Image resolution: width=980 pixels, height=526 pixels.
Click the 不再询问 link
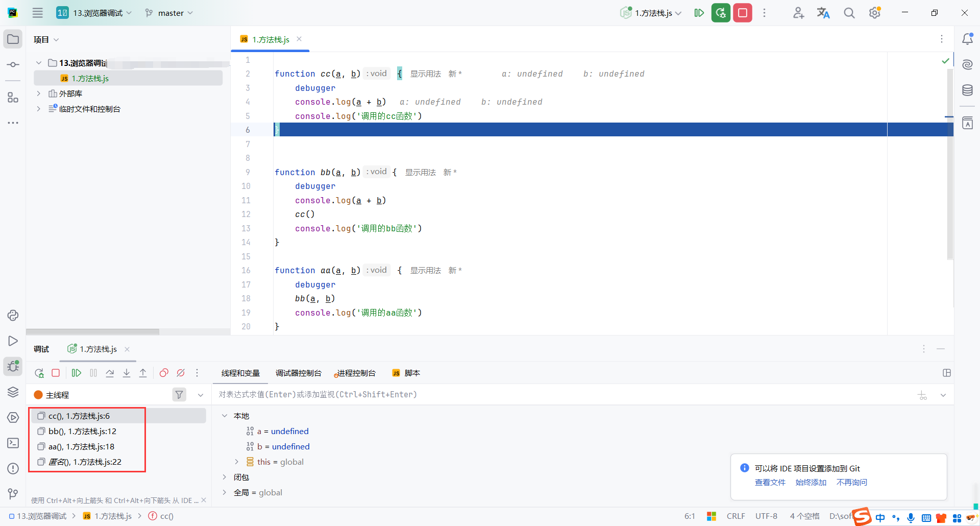pyautogui.click(x=852, y=483)
